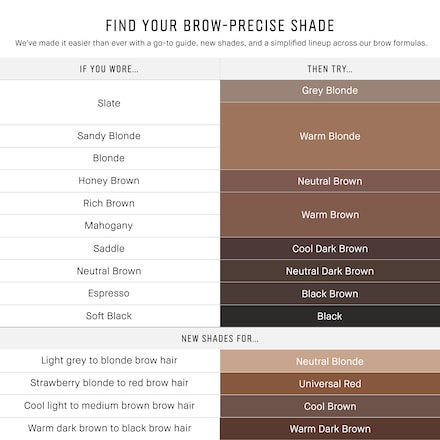Click the 'Saddle' row text

click(109, 248)
